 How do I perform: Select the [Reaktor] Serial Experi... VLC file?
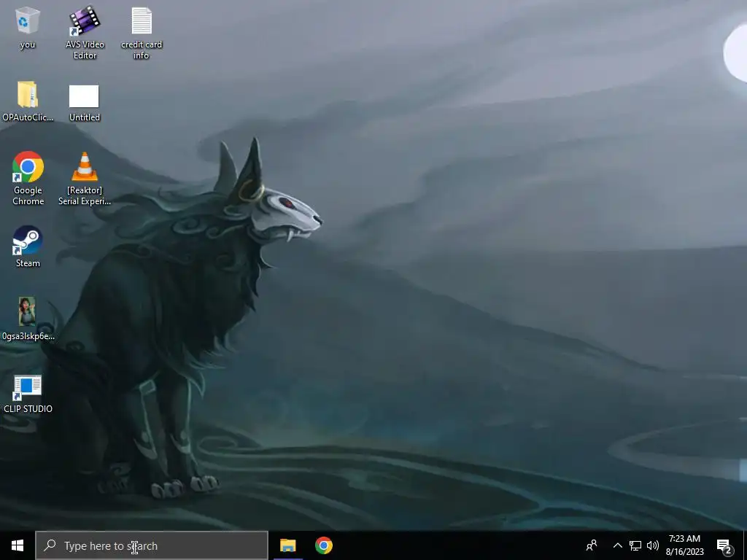tap(85, 178)
